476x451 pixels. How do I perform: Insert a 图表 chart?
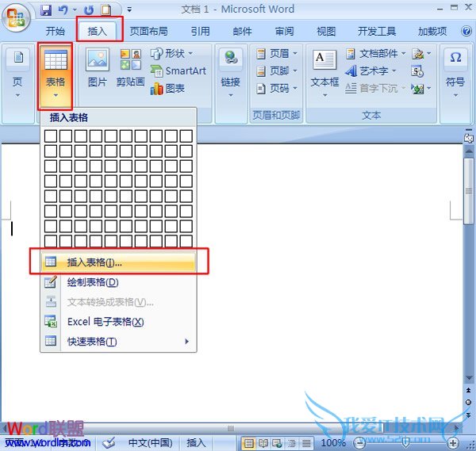167,88
